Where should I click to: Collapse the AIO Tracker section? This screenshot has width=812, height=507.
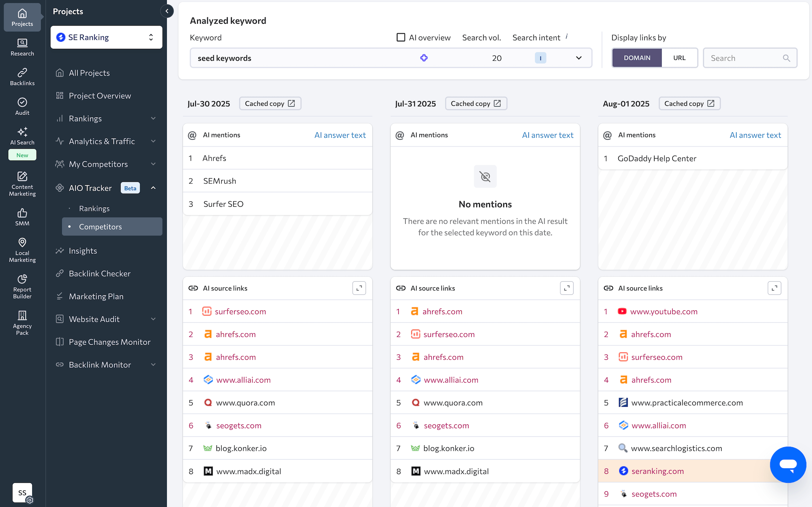(153, 188)
